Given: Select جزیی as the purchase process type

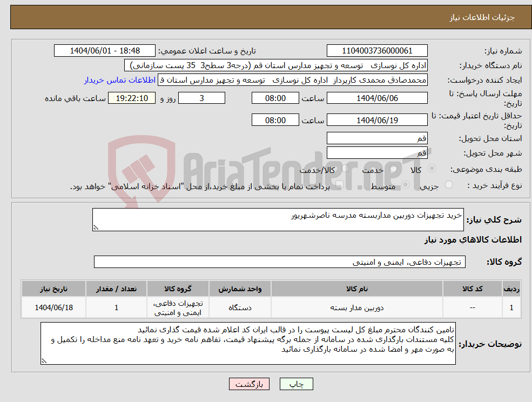Looking at the screenshot, I should [449, 184].
